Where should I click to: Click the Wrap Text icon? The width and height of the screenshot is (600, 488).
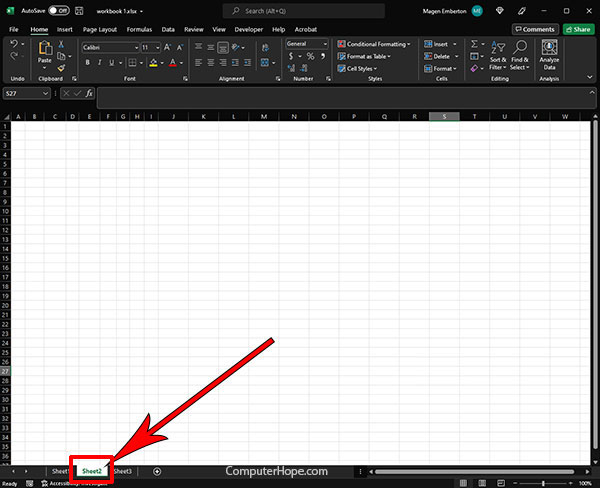265,47
